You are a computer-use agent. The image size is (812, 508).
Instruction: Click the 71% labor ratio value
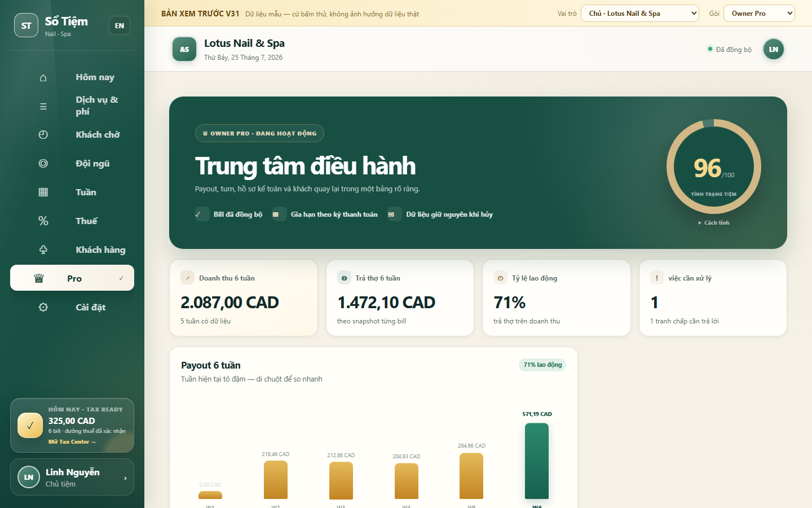tap(510, 303)
